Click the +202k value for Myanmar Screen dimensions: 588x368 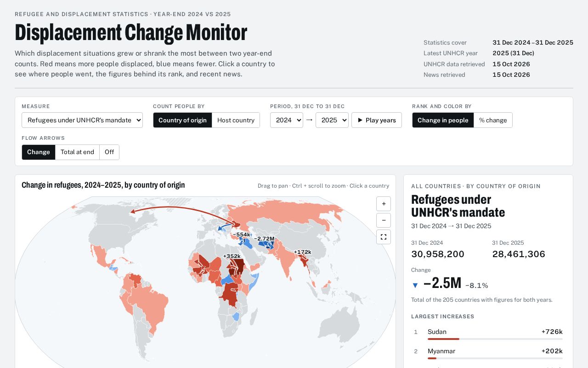(x=552, y=351)
